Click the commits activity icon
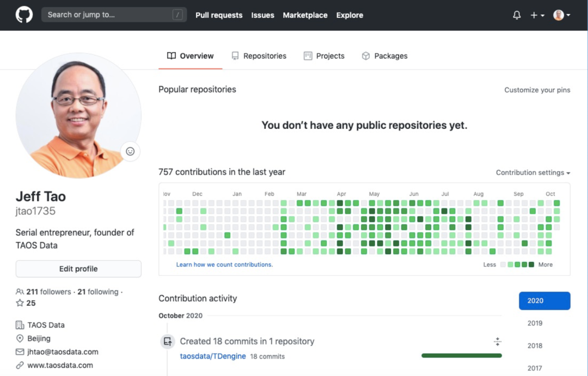Viewport: 588px width, 376px height. coord(168,342)
